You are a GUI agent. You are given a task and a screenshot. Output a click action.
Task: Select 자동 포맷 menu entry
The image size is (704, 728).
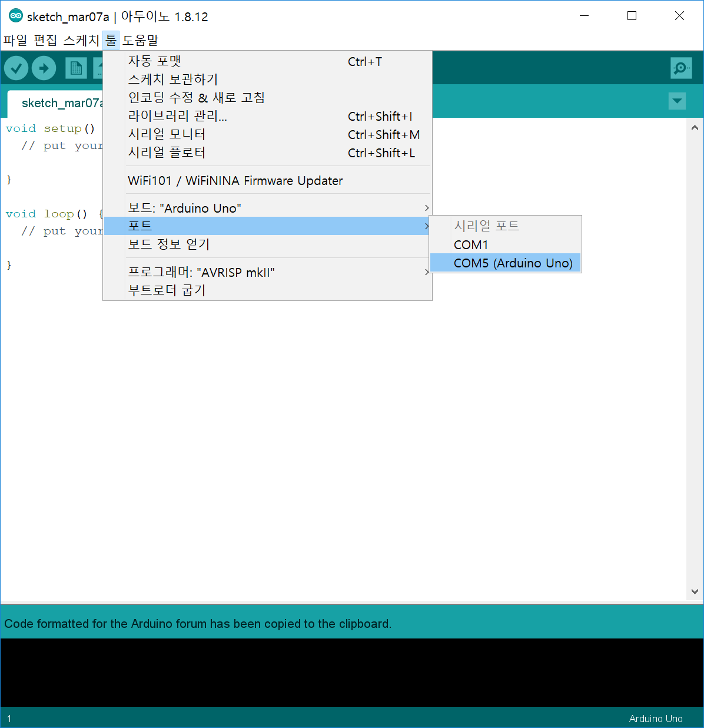(268, 61)
